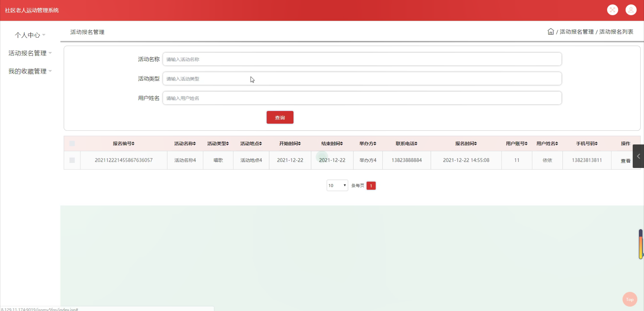644x311 pixels.
Task: Click the 活动名称 input field
Action: (362, 59)
